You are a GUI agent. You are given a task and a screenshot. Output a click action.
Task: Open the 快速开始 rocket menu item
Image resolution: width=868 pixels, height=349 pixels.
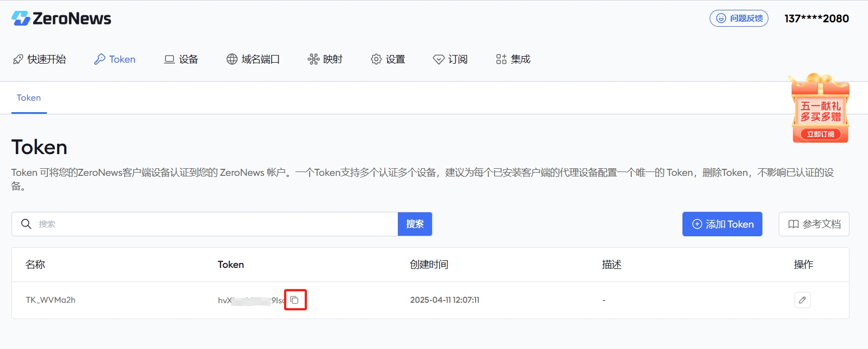(x=39, y=59)
